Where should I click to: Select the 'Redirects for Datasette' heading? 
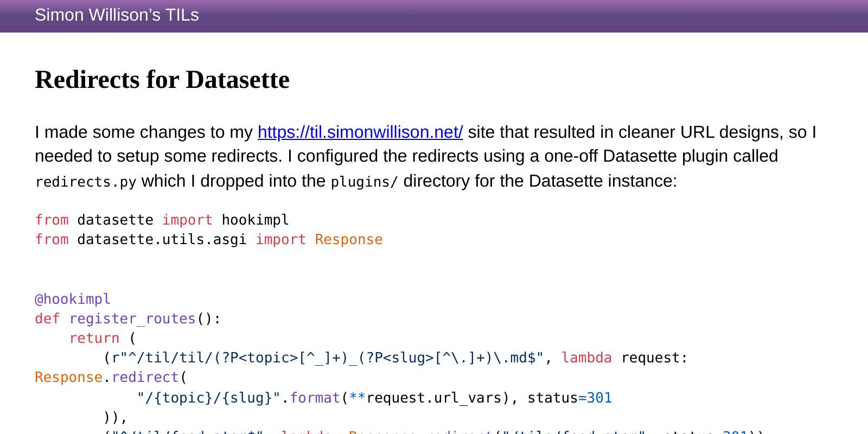162,80
